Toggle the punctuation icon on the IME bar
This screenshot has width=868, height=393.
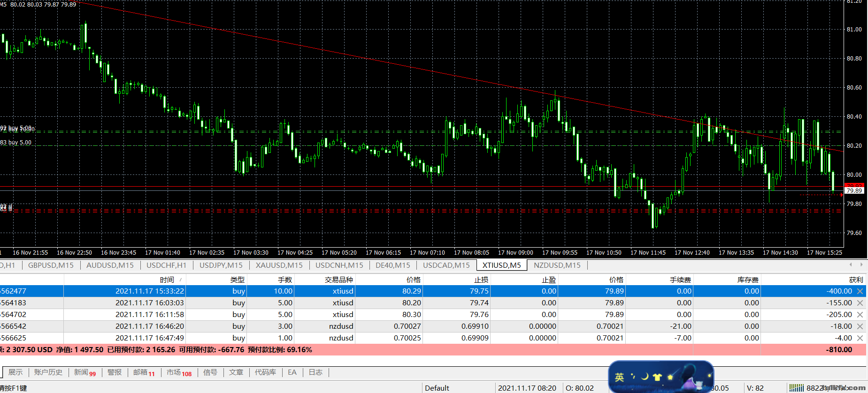[633, 376]
